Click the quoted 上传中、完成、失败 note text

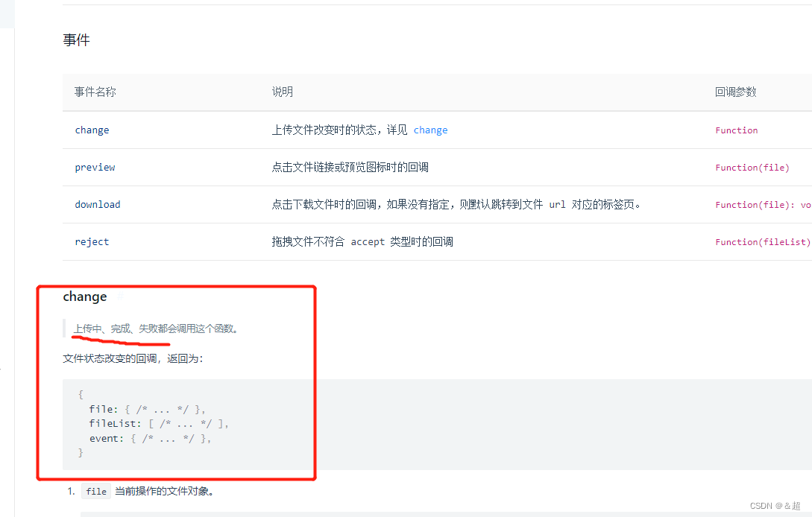point(156,328)
